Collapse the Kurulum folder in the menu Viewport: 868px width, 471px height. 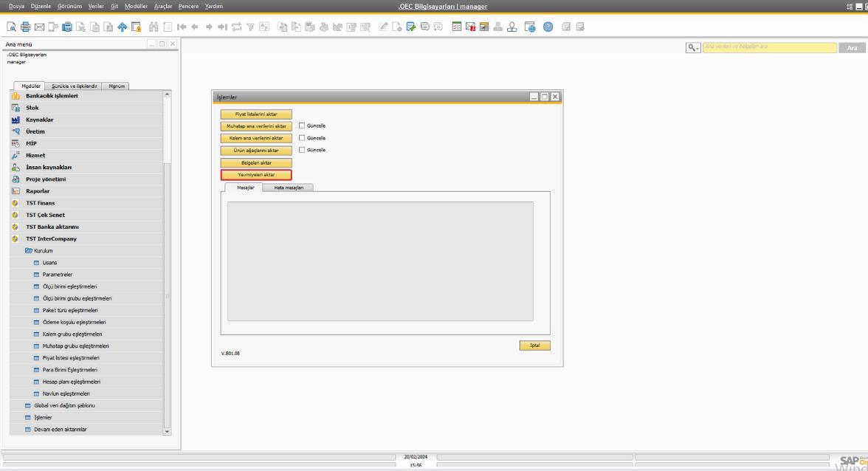coord(29,251)
